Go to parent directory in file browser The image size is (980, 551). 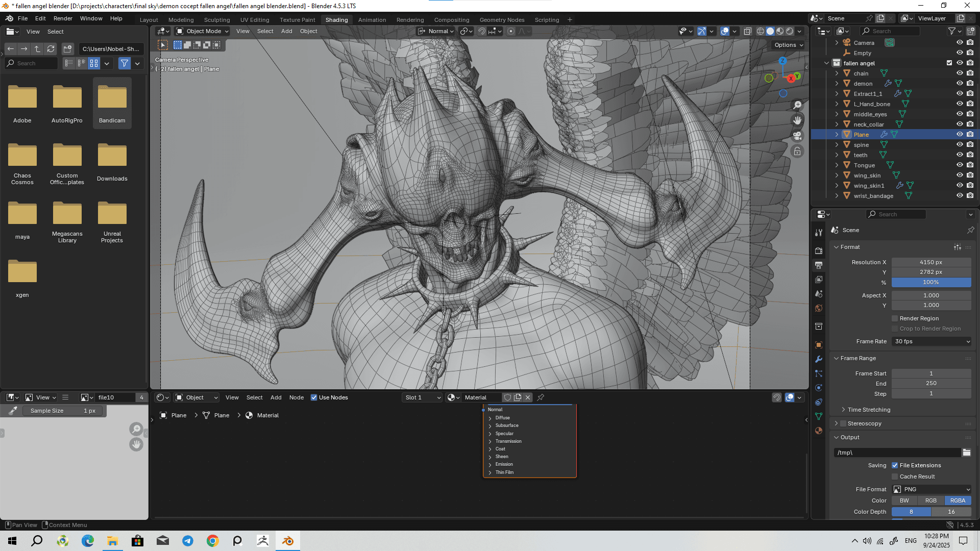click(37, 49)
